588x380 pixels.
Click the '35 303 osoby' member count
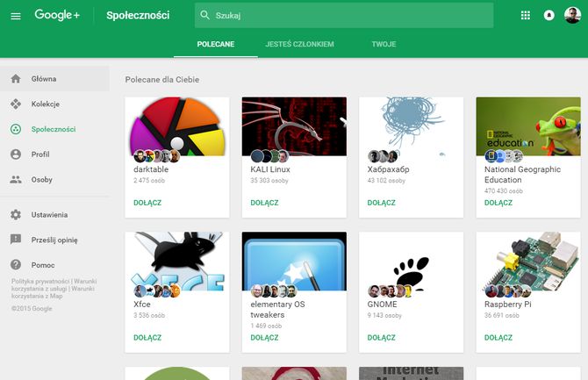[269, 181]
